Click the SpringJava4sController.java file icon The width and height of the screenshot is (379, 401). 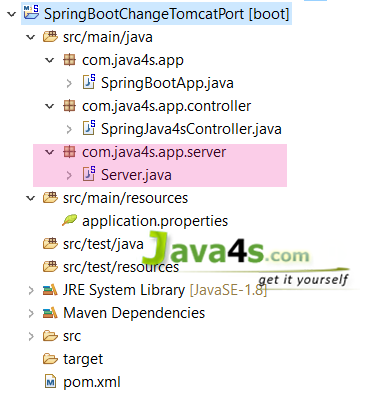click(89, 128)
